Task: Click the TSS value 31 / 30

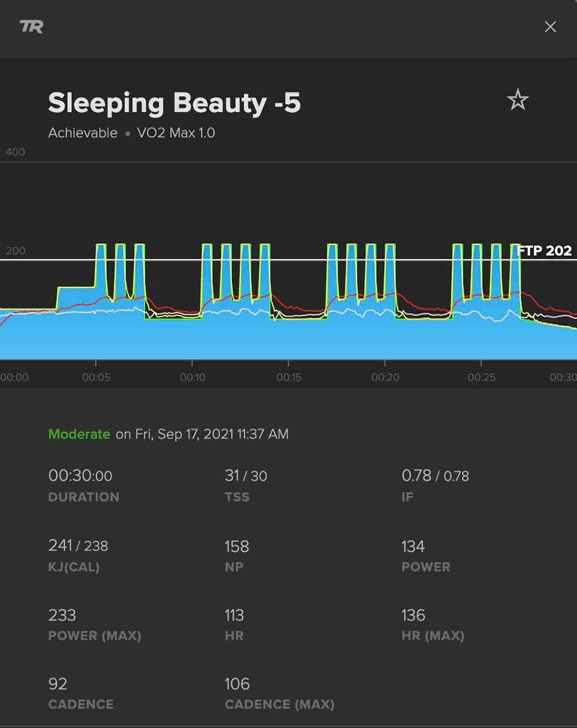Action: 246,475
